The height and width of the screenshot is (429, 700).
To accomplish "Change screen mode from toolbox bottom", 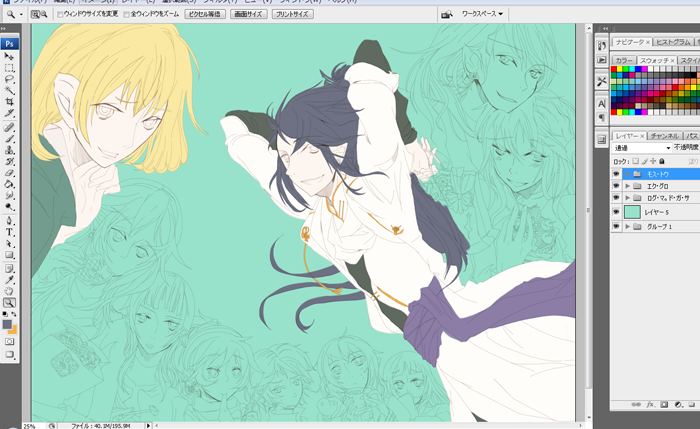I will pyautogui.click(x=9, y=354).
